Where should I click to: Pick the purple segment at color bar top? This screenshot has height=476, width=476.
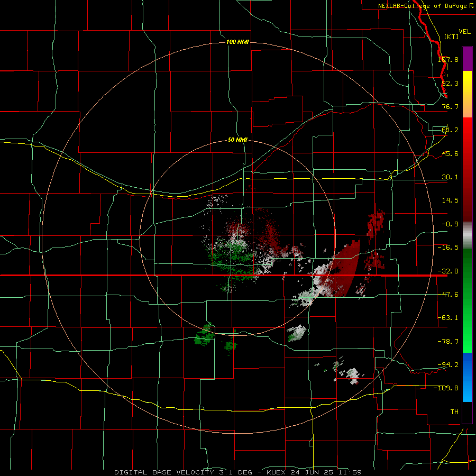click(x=467, y=59)
